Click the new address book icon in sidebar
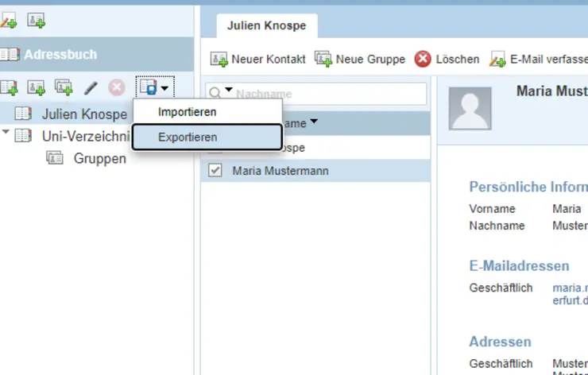This screenshot has height=375, width=588. pyautogui.click(x=9, y=87)
